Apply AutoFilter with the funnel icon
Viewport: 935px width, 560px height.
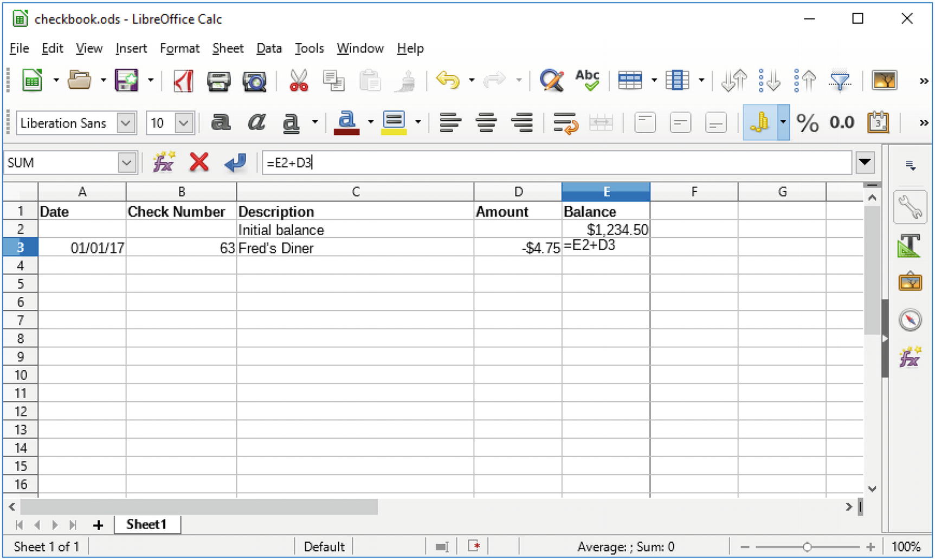click(840, 81)
